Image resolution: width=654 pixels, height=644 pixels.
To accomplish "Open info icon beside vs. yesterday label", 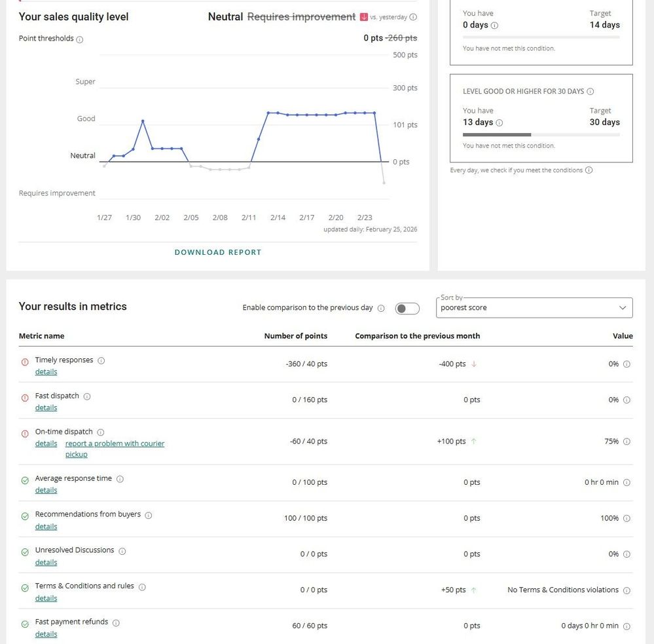I will coord(413,18).
